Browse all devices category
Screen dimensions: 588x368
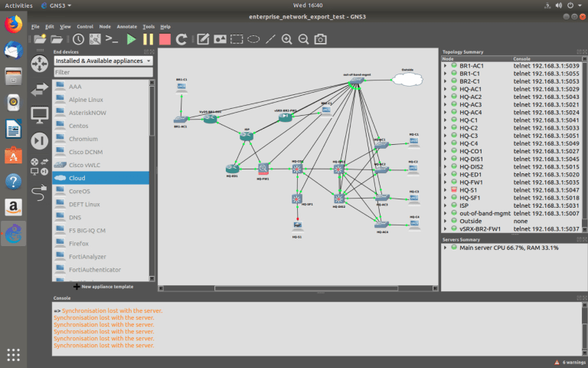pos(39,166)
